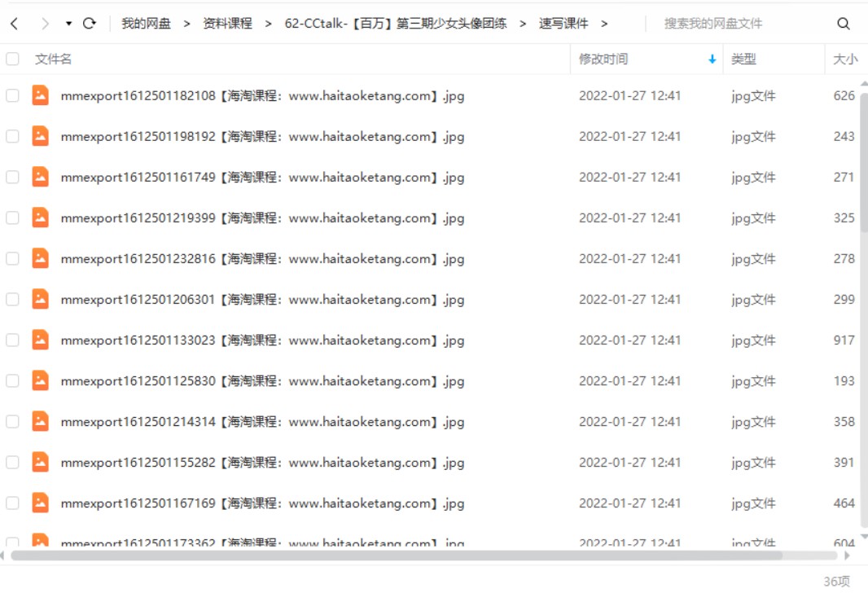The height and width of the screenshot is (593, 868).
Task: Check the box for mmexport1612501182108 file
Action: (x=12, y=95)
